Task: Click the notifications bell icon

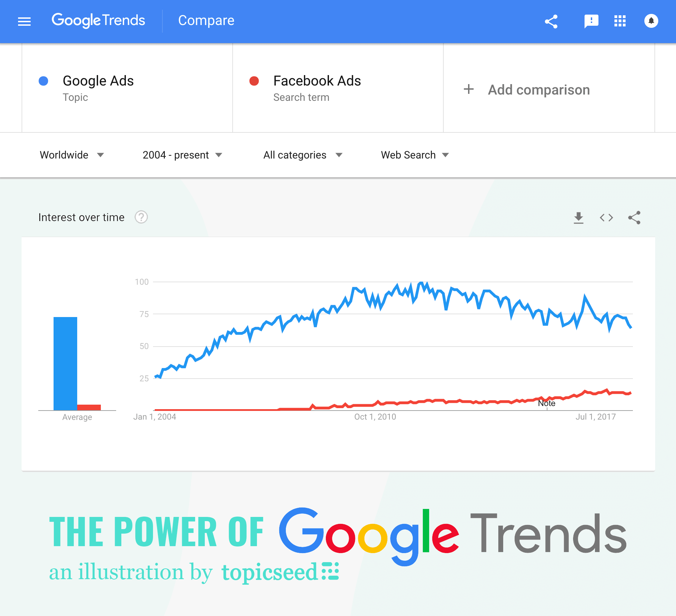Action: [651, 21]
